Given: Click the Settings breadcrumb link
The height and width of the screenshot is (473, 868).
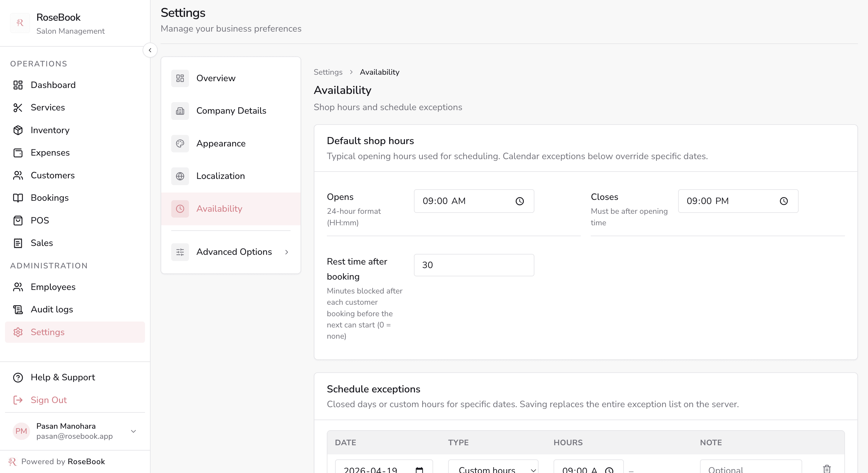Looking at the screenshot, I should point(328,72).
